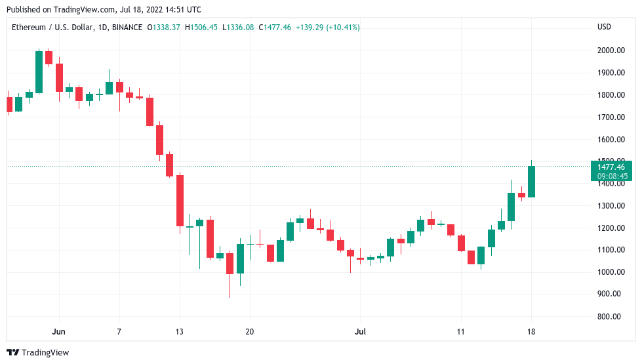Viewport: 642px width, 364px height.
Task: Click the USD currency label
Action: click(604, 27)
